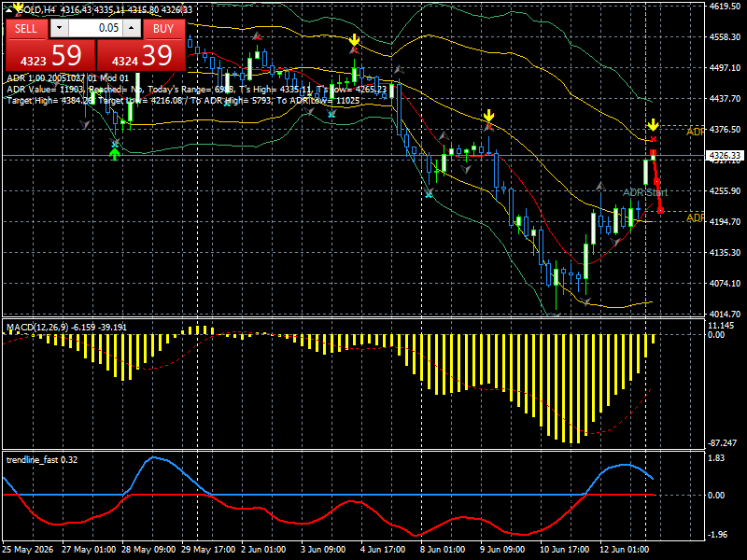
Task: Click the 8 Jun 01:00 time label
Action: tap(443, 549)
